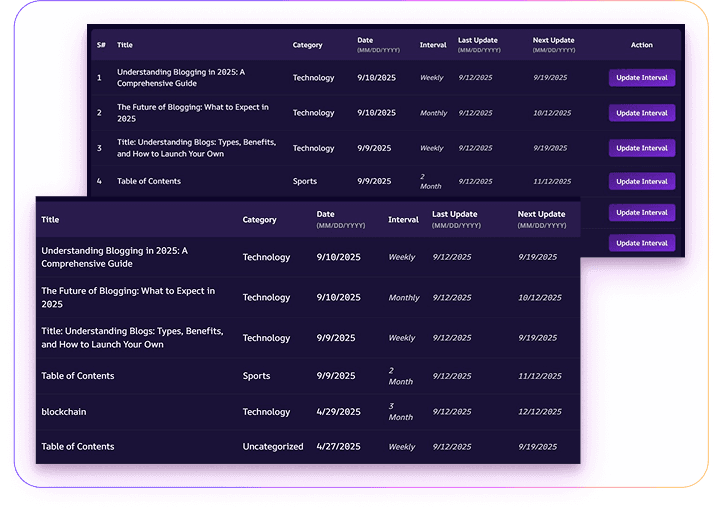Click Update Interval for row 1
721x512 pixels.
[642, 78]
